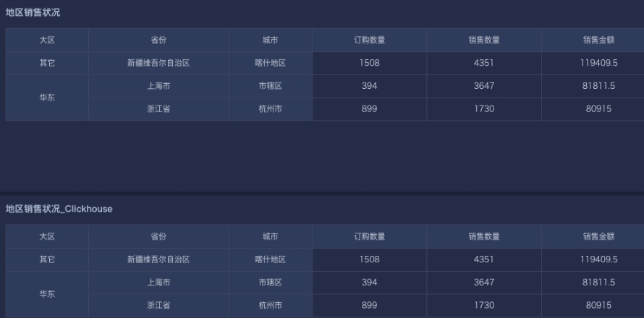
Task: Select 上海市 cell in the top table
Action: pyautogui.click(x=158, y=86)
